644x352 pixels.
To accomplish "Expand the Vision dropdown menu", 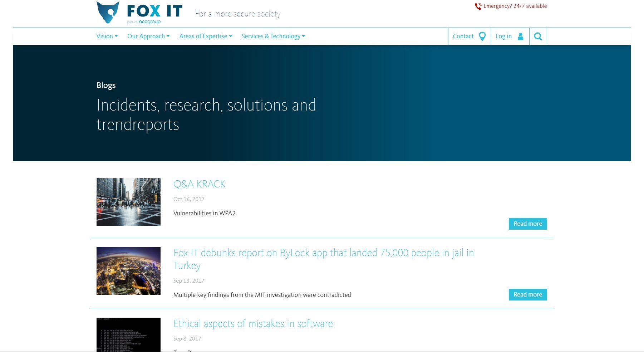I will click(x=107, y=36).
